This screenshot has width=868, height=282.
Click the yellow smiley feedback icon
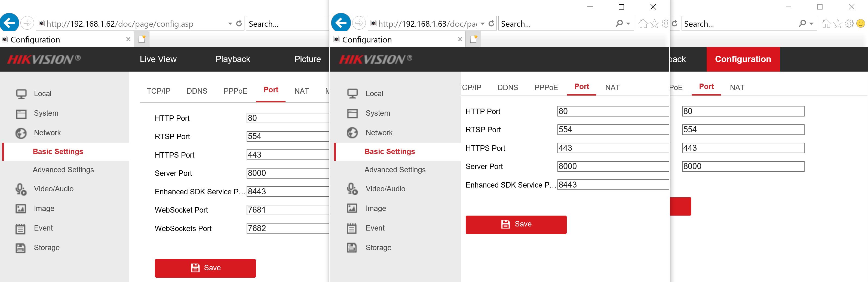click(x=860, y=24)
